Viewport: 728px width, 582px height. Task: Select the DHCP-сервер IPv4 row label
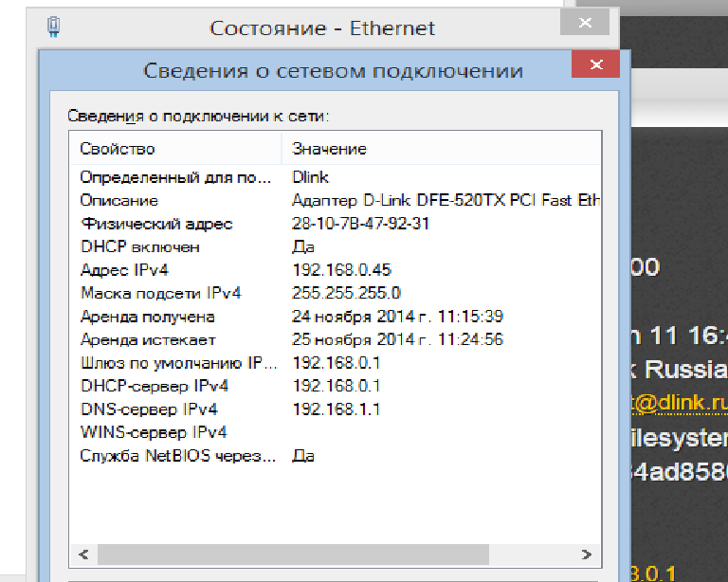click(155, 386)
